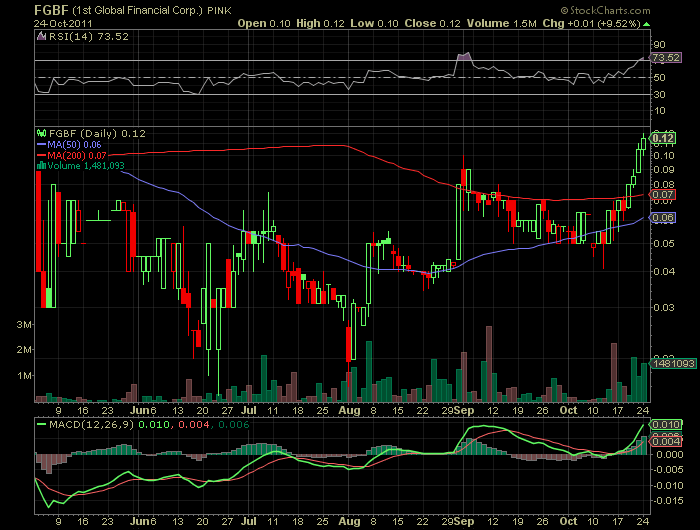Screen dimensions: 700x530
Task: Click the 'High 0.12' value
Action: tap(321, 24)
